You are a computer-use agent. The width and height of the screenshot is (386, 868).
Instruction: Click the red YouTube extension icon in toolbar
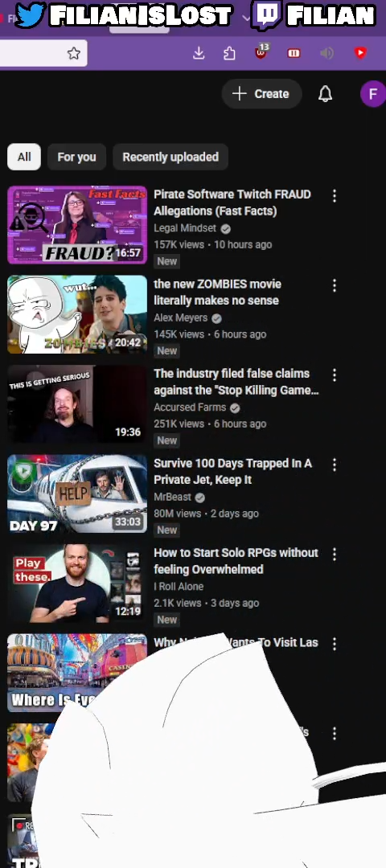pyautogui.click(x=360, y=53)
